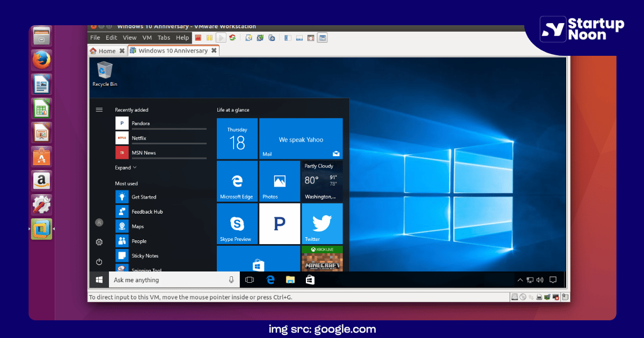The image size is (644, 338).
Task: Show hidden system tray icons chevron
Action: click(519, 280)
